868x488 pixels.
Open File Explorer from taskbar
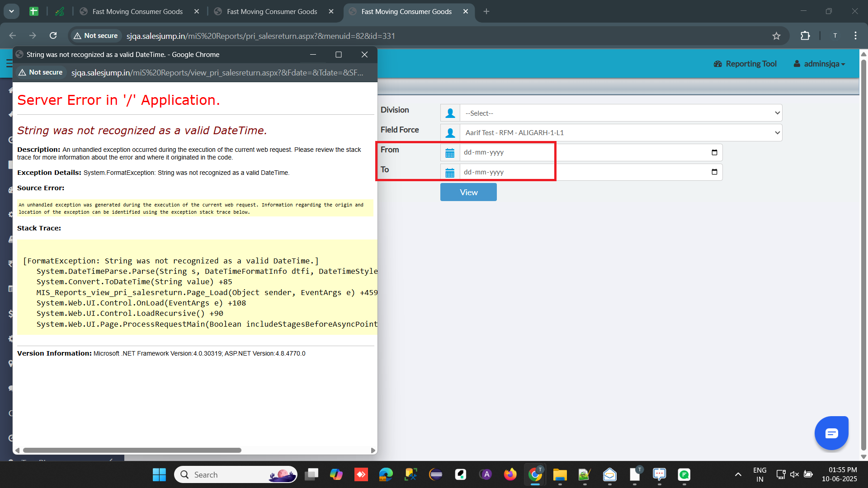coord(560,474)
